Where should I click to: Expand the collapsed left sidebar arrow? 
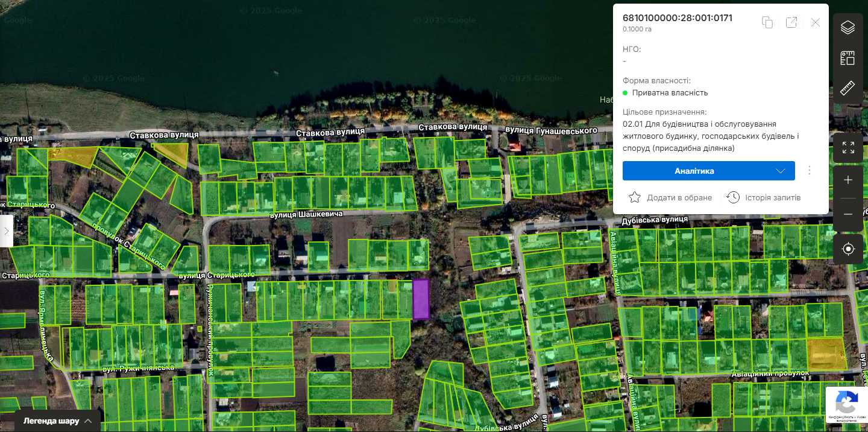click(6, 230)
